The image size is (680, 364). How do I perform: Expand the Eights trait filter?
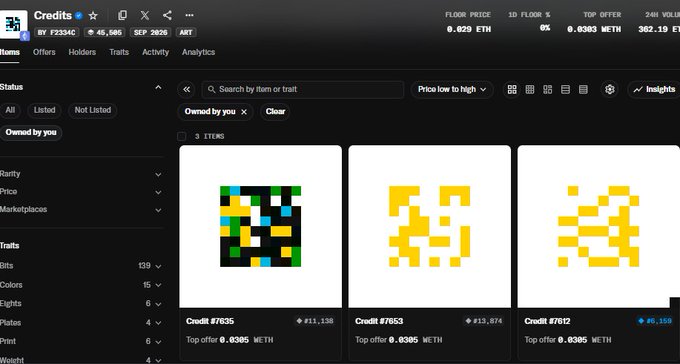(81, 304)
